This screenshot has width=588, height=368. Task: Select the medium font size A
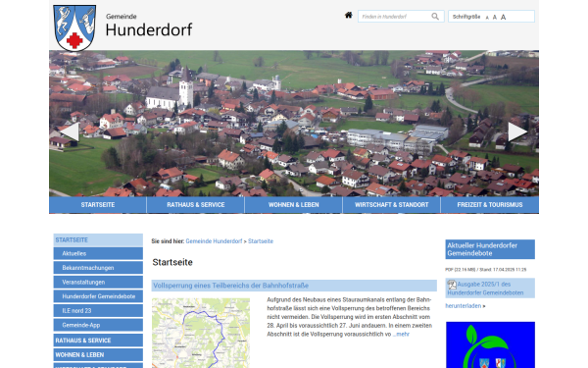[495, 18]
